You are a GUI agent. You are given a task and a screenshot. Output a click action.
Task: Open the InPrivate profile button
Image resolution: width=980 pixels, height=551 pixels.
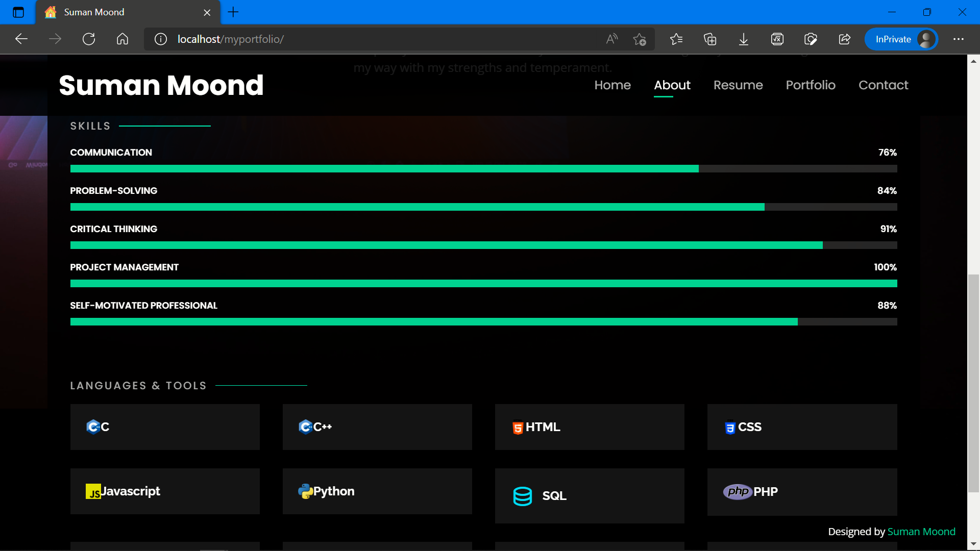[901, 39]
